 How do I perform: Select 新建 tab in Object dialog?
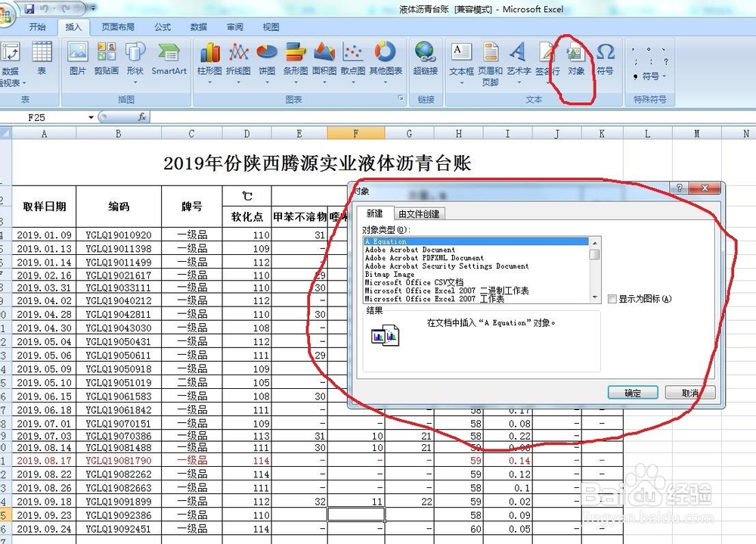point(374,213)
